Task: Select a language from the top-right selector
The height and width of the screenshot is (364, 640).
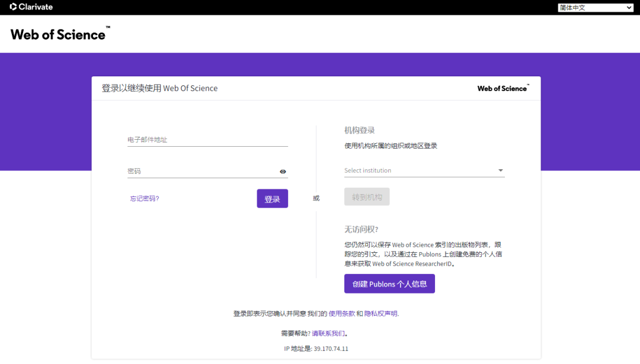Action: tap(594, 7)
